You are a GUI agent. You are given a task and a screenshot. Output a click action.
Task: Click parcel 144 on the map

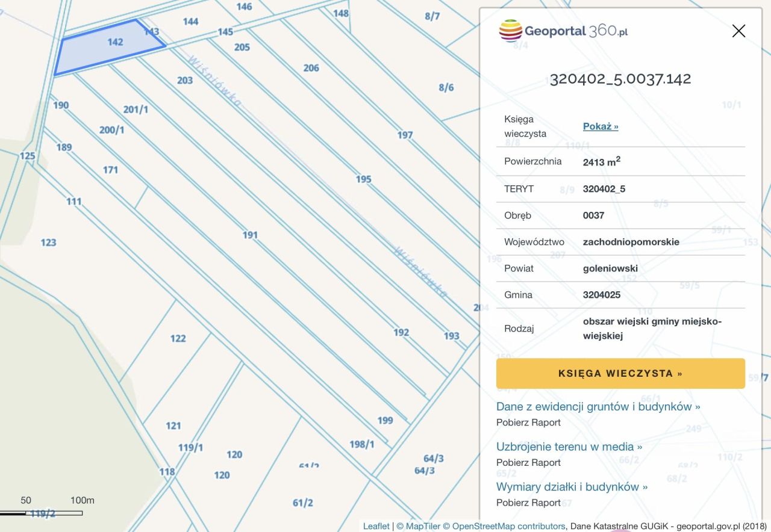190,22
